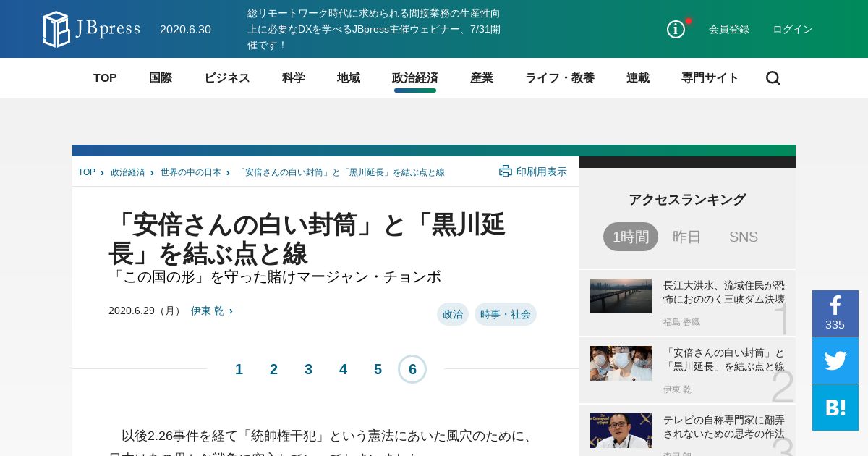Open masked people thumbnail of ranking 2
868x456 pixels.
621,363
